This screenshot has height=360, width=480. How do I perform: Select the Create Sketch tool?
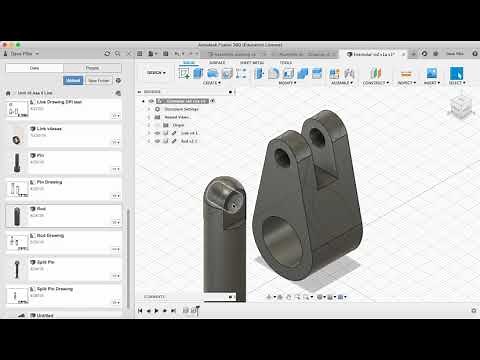click(184, 73)
